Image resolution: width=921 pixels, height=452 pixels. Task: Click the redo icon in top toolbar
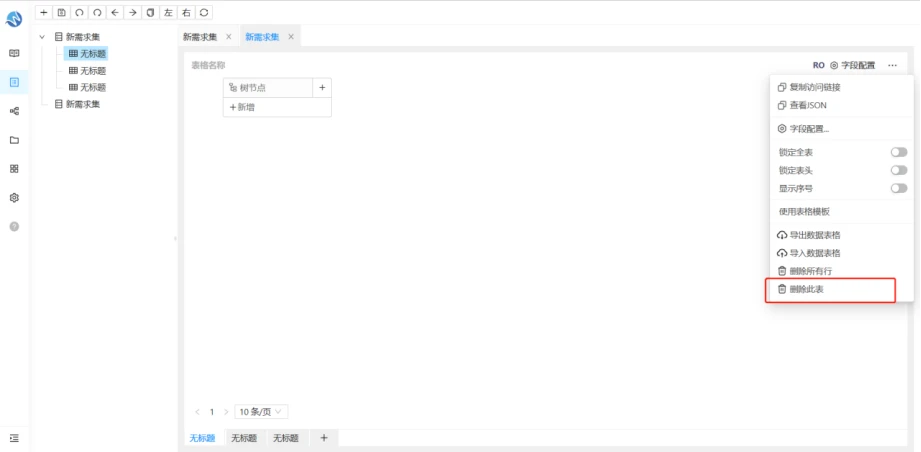(x=98, y=12)
